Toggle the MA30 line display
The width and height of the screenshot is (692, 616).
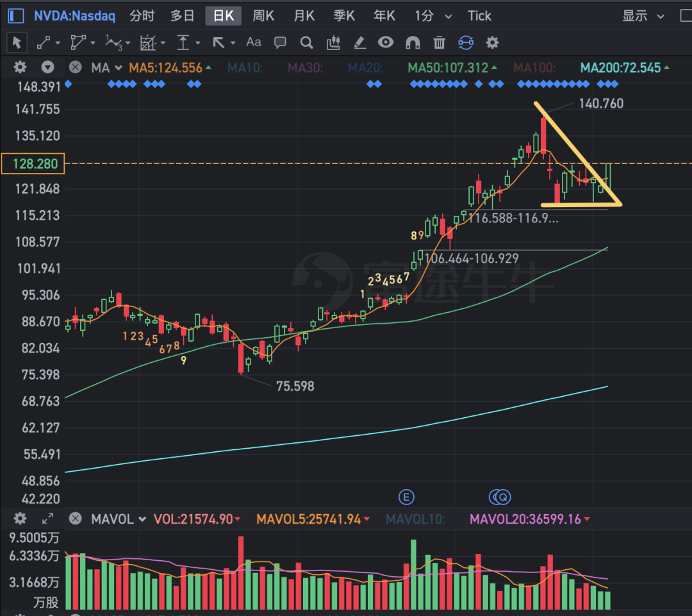pos(306,67)
